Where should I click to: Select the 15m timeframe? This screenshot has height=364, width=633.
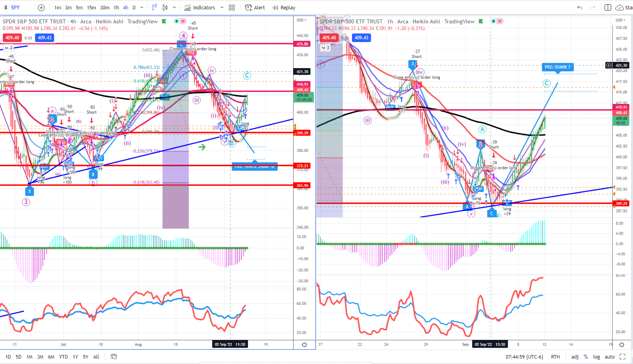[91, 7]
